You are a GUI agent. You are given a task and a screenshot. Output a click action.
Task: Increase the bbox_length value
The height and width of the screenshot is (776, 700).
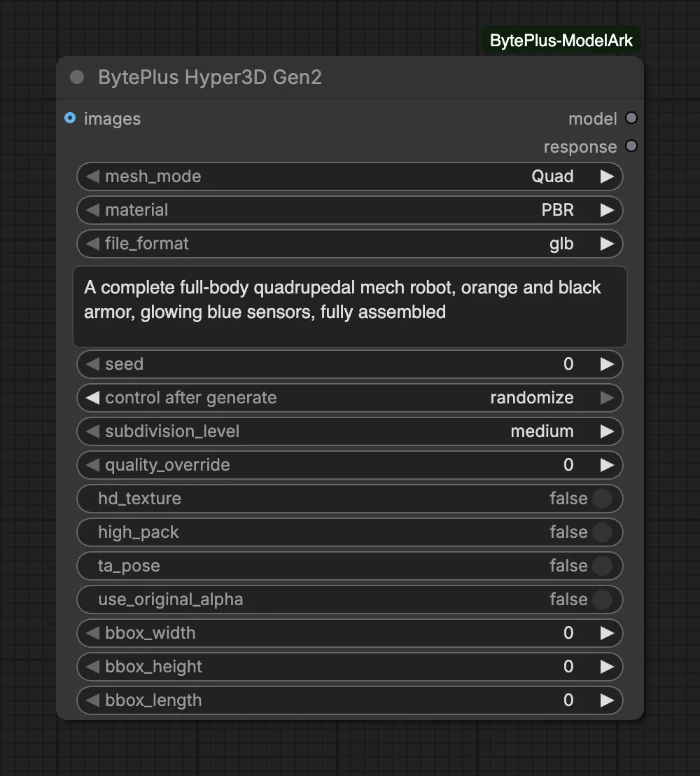click(607, 701)
